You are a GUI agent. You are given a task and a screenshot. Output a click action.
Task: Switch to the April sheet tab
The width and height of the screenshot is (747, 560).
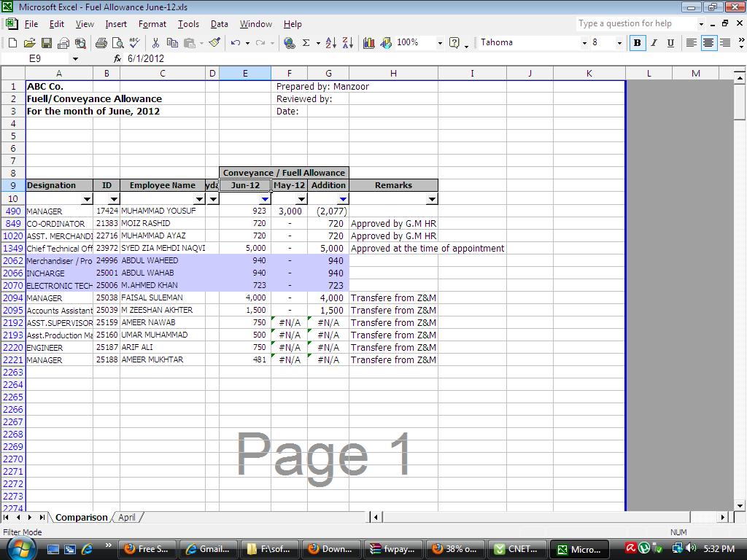127,517
